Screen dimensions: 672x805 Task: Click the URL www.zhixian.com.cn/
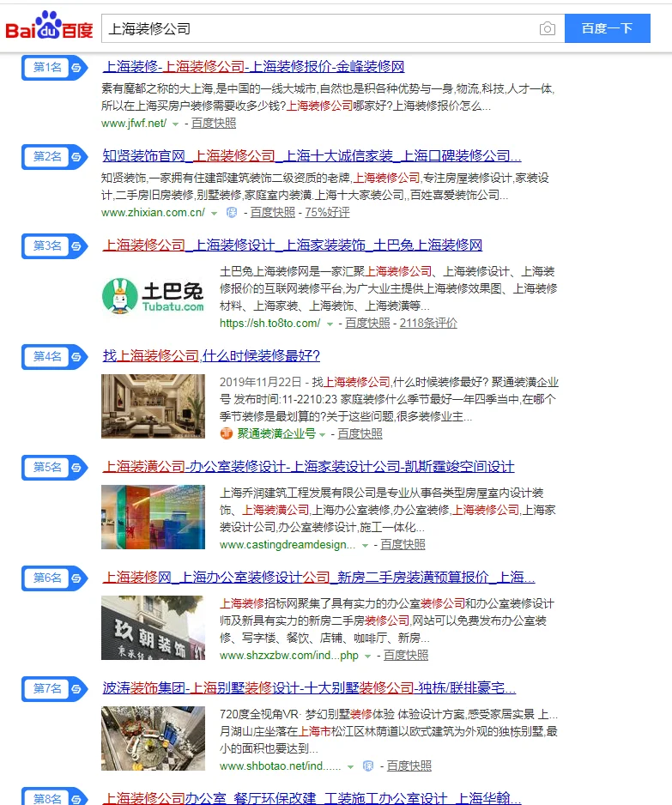(x=153, y=213)
